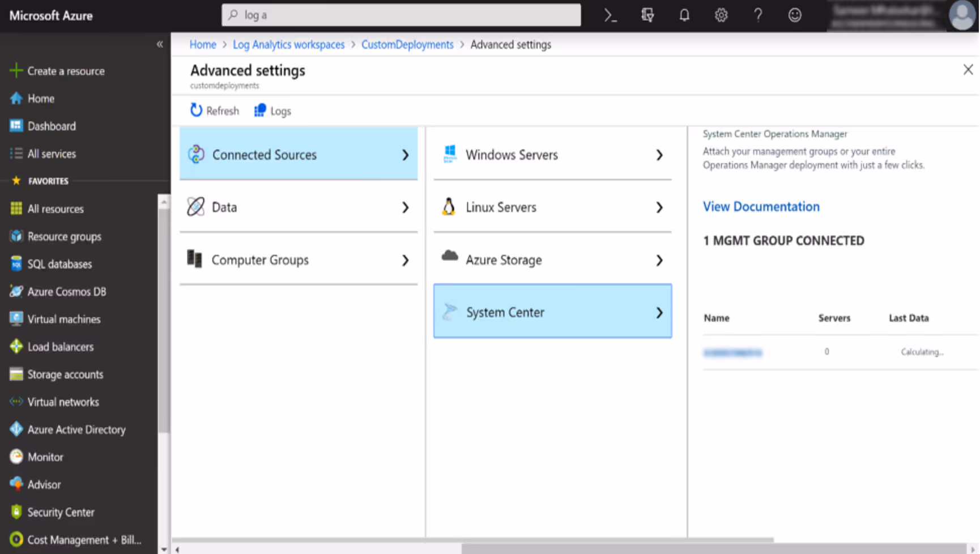Open the View Documentation link
Image resolution: width=980 pixels, height=554 pixels.
coord(761,206)
